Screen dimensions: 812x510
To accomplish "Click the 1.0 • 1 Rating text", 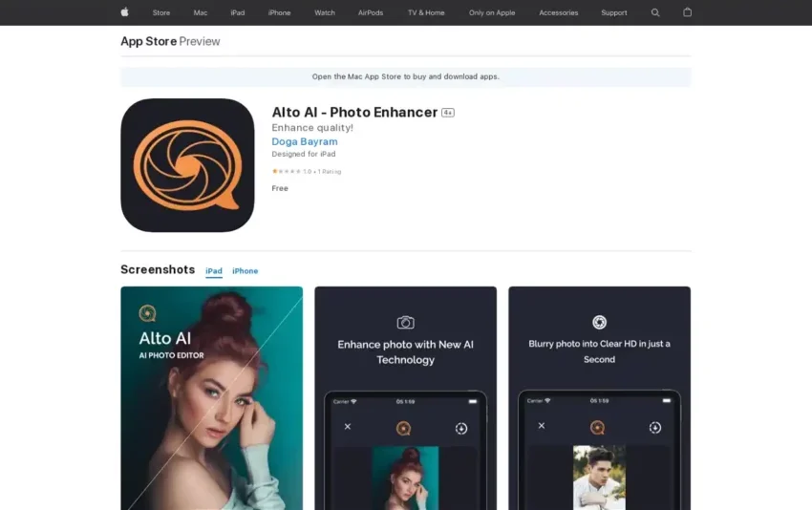I will pyautogui.click(x=322, y=171).
